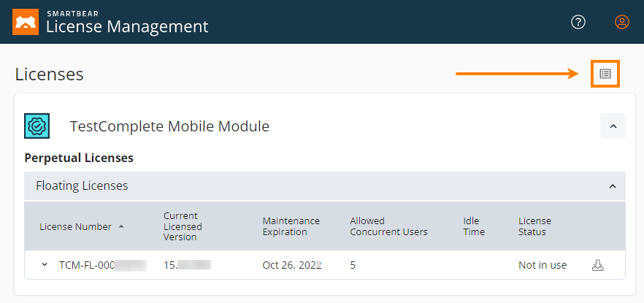Expand the TCM-FL license row details
This screenshot has width=644, height=303.
45,265
